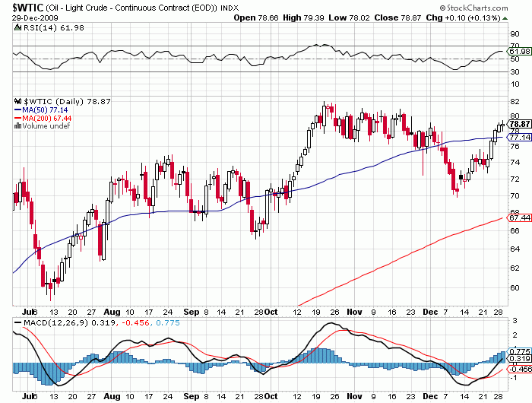Screen dimensions: 532x403
Task: Click the Volume undef legend icon
Action: (x=18, y=126)
